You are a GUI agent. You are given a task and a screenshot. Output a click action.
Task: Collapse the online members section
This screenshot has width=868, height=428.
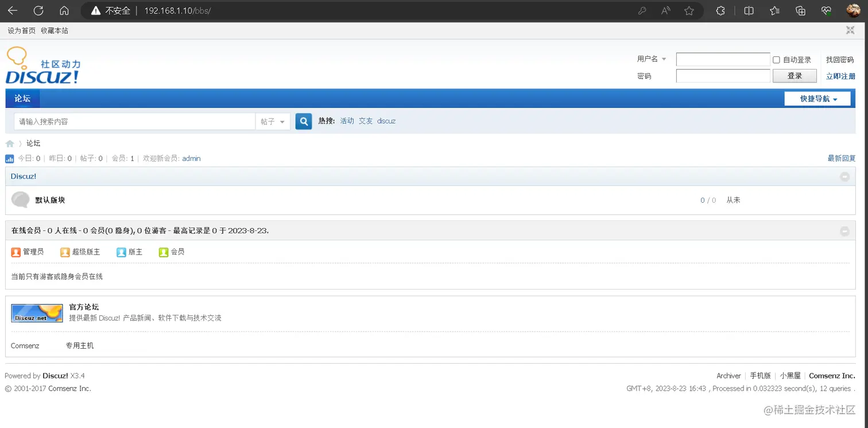tap(844, 231)
